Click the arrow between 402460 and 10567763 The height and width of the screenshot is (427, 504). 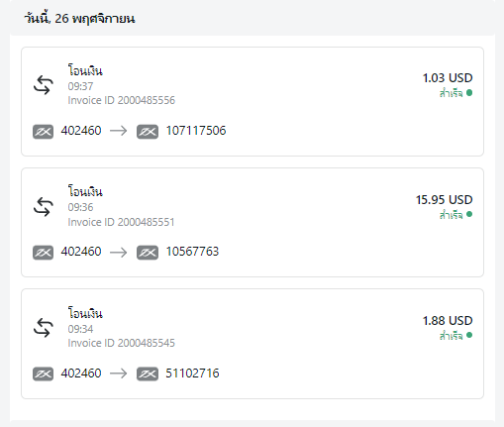(119, 253)
